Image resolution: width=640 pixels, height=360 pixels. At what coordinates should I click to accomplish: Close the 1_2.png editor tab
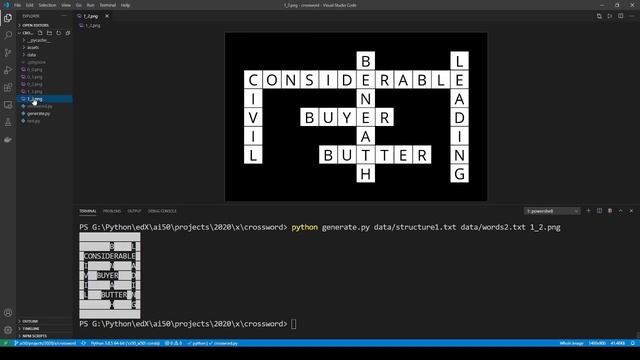coord(107,16)
